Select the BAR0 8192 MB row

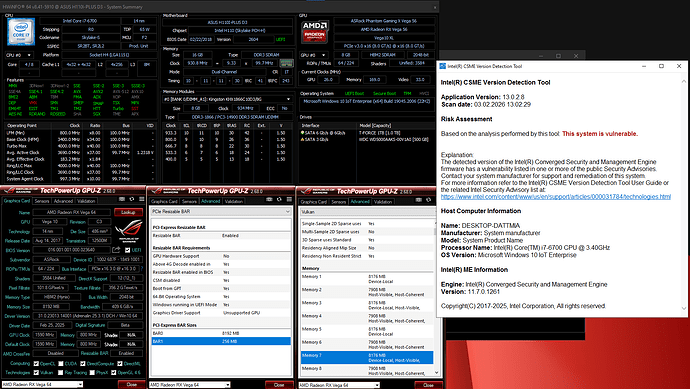[221, 333]
